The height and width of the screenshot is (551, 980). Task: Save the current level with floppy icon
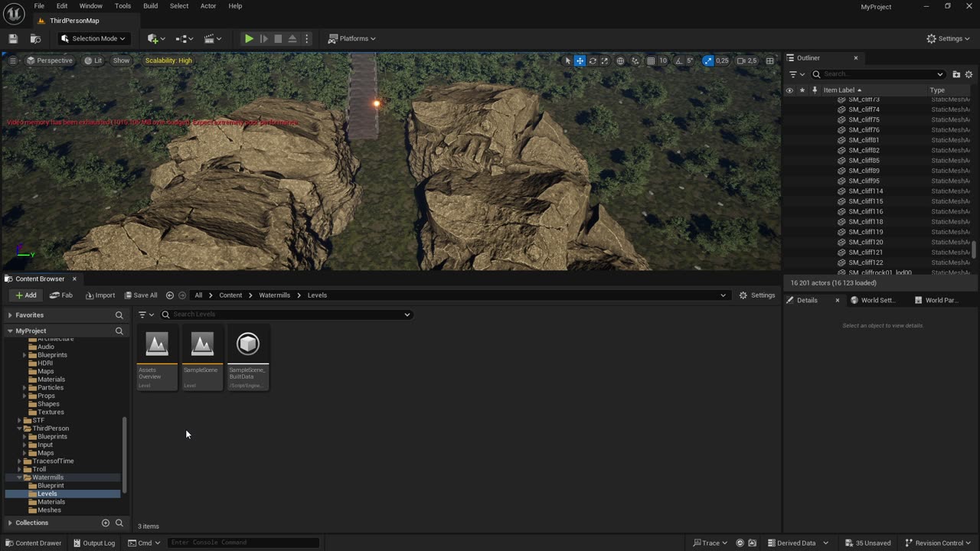(x=13, y=38)
